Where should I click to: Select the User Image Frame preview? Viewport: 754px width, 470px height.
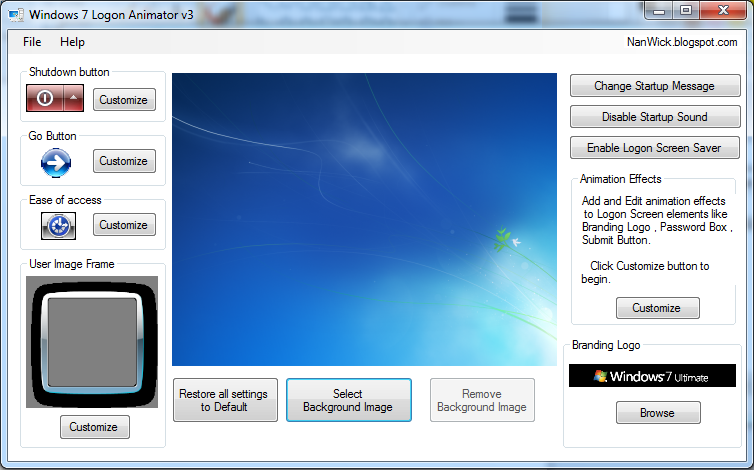tap(92, 342)
